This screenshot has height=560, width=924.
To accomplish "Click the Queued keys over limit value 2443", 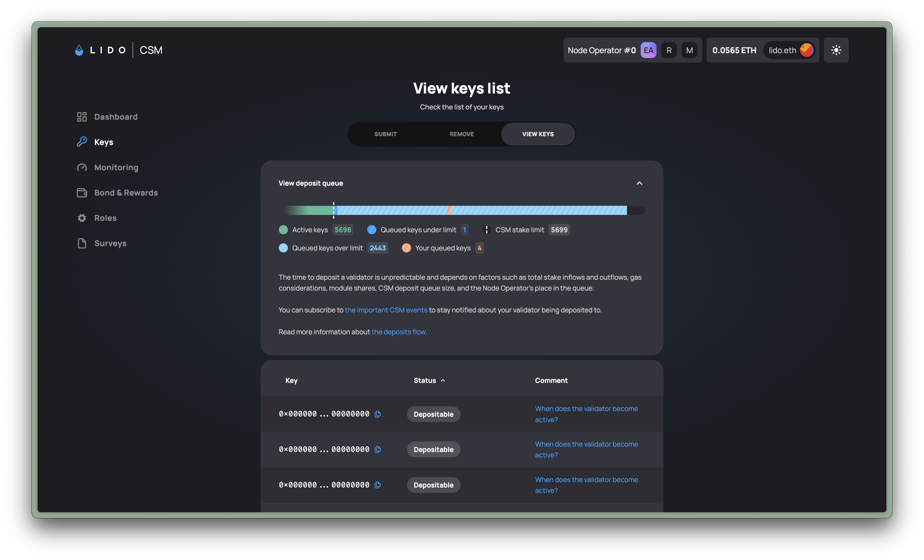I will pyautogui.click(x=378, y=248).
